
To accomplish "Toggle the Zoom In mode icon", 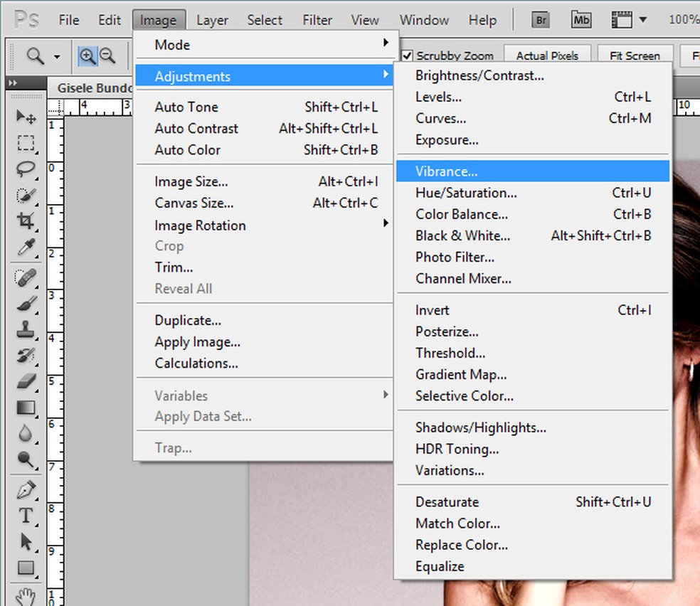I will tap(87, 55).
